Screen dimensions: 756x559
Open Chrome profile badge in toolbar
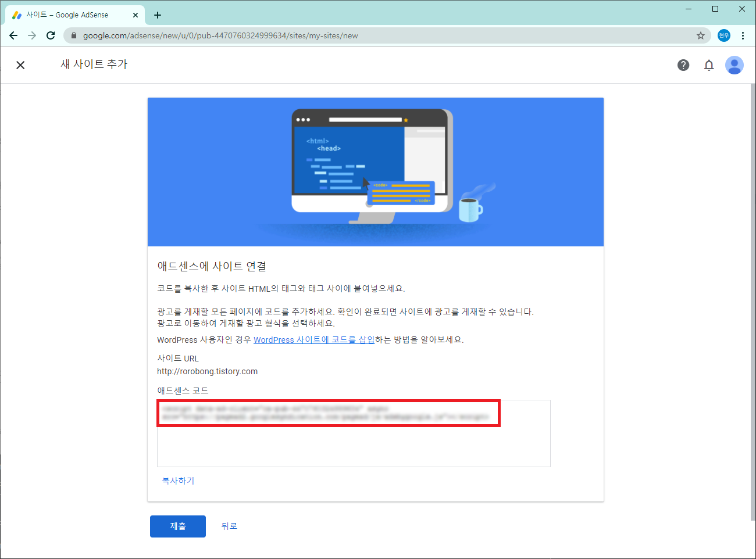[x=724, y=35]
